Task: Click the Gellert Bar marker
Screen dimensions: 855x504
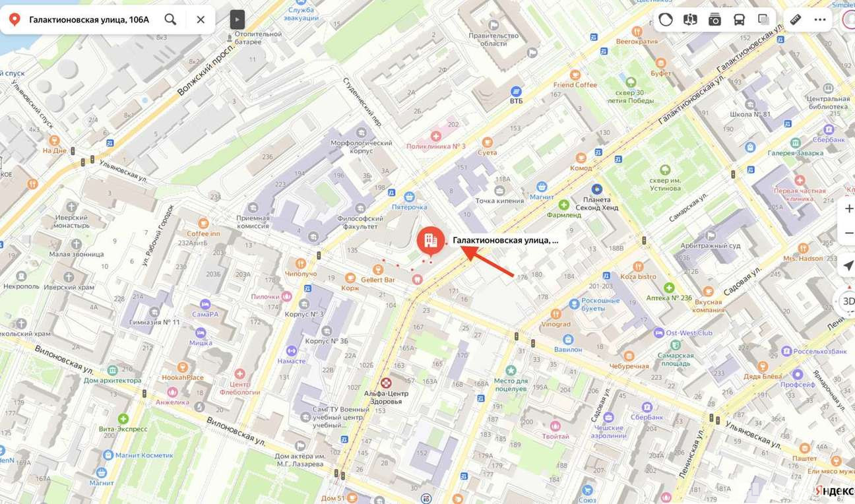Action: (378, 269)
